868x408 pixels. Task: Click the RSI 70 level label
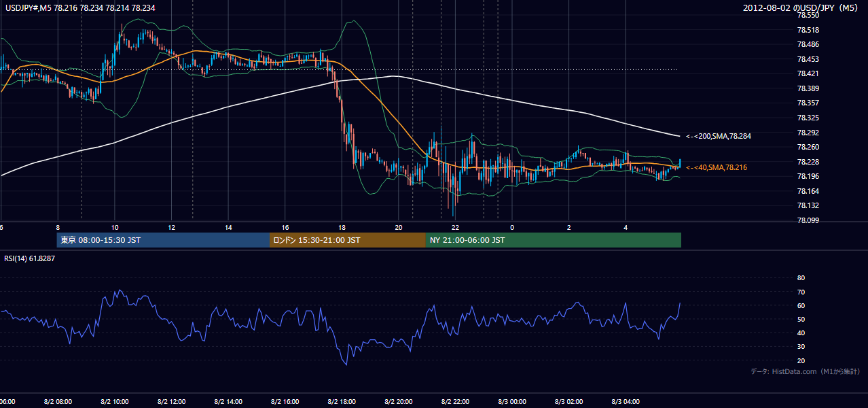point(801,292)
